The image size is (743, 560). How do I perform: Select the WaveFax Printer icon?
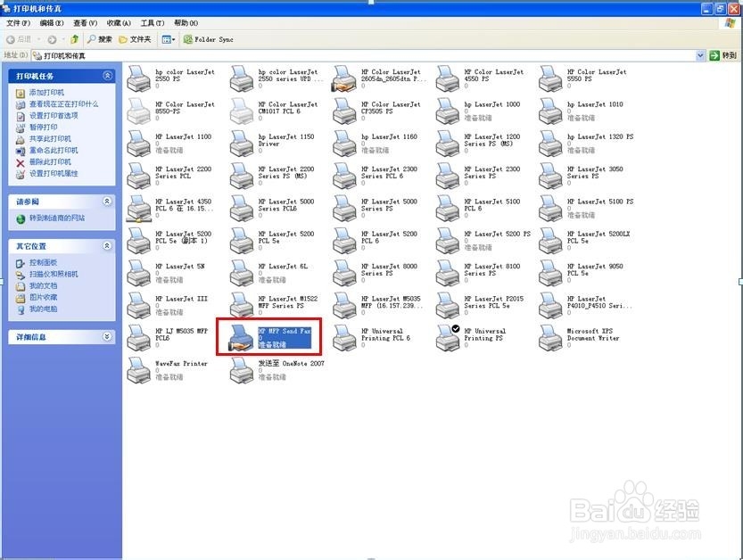(139, 370)
